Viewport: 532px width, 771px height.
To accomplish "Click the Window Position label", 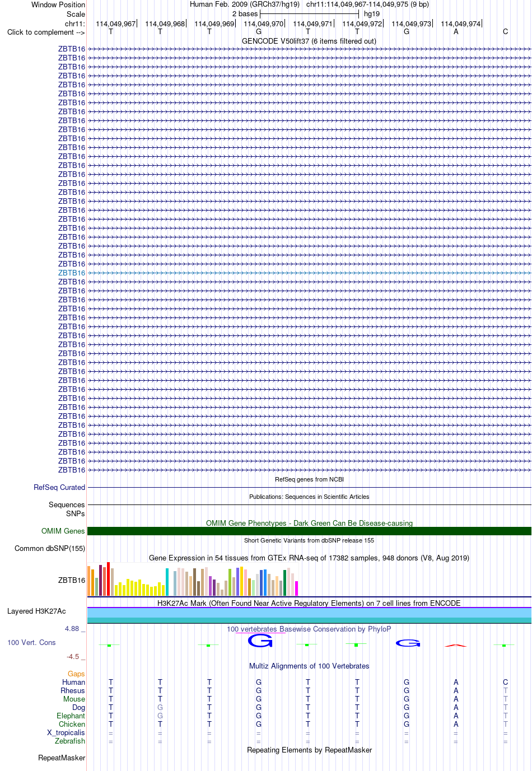I will point(58,4).
